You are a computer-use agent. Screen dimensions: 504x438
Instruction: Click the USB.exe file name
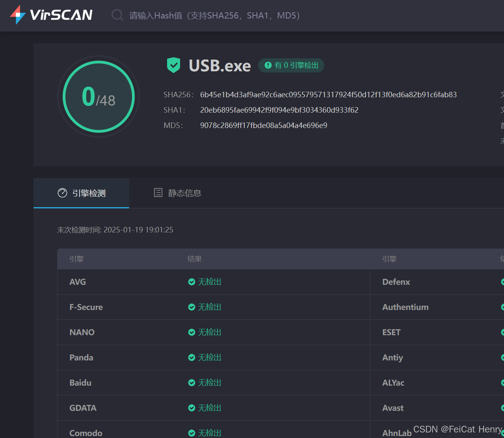point(219,66)
